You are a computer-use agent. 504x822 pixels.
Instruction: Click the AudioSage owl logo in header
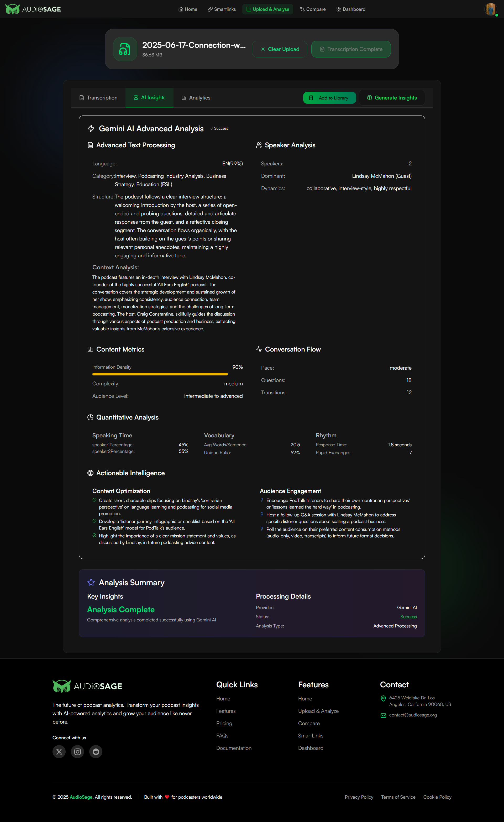click(x=13, y=9)
